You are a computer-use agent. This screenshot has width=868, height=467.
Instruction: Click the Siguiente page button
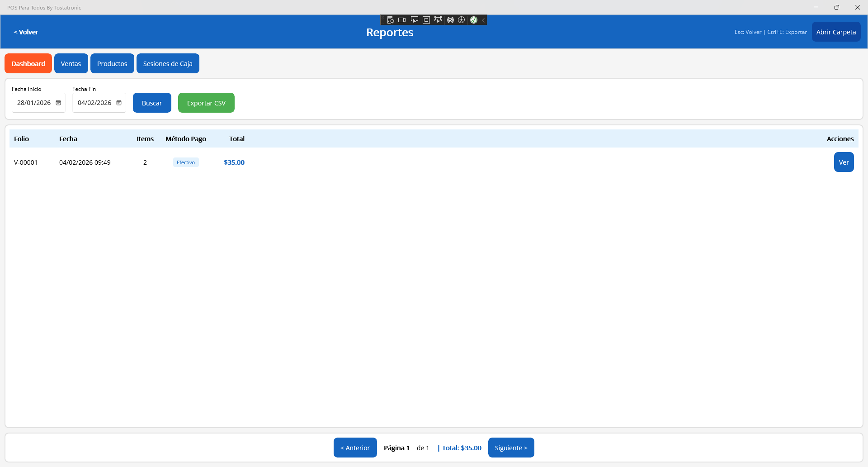[511, 448]
